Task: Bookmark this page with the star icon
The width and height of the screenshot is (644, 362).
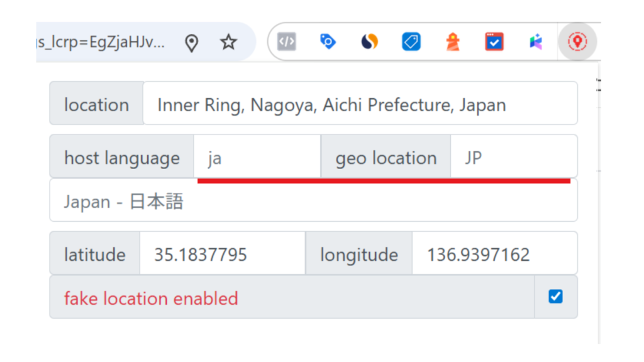Action: pyautogui.click(x=228, y=43)
